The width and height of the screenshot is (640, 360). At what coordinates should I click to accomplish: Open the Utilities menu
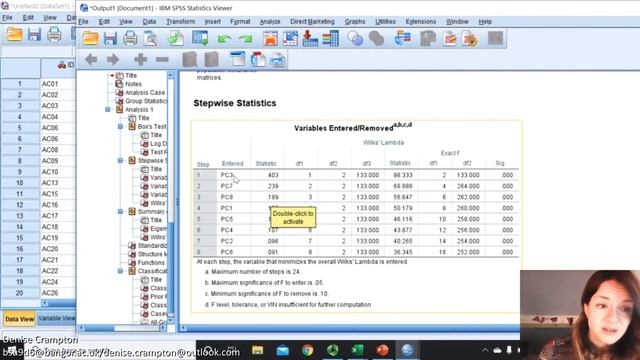(385, 22)
